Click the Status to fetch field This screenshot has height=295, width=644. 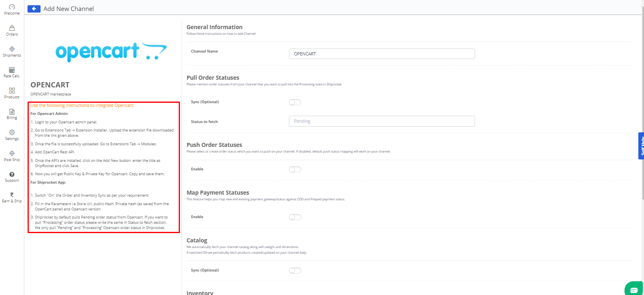[x=382, y=121]
